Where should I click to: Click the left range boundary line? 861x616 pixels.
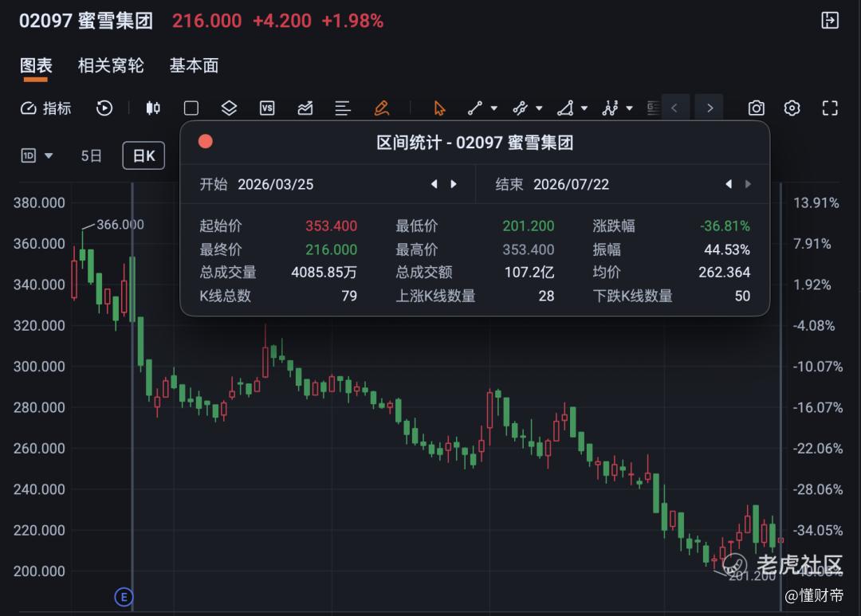(x=132, y=396)
